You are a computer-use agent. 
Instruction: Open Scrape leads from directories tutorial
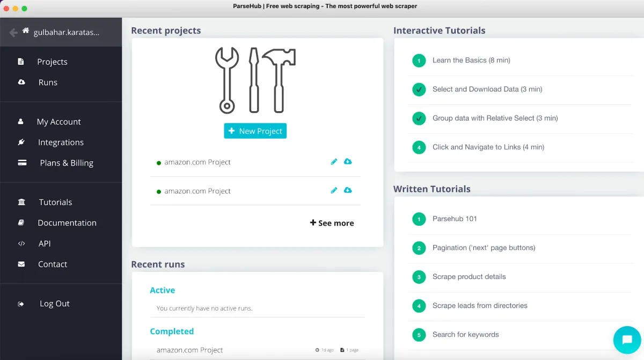pos(480,306)
